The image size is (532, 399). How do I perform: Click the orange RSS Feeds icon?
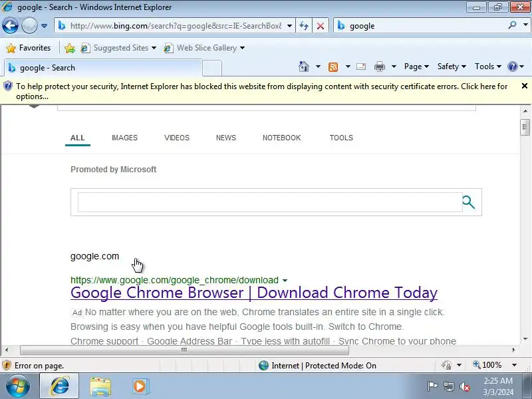[333, 67]
